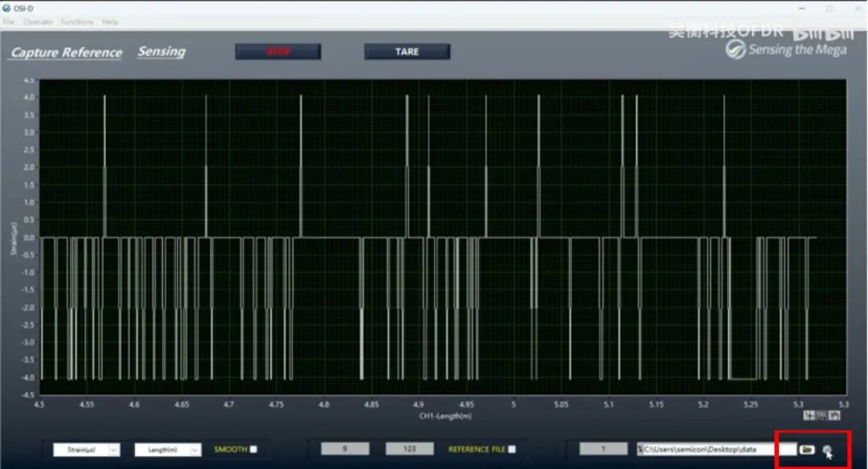Open the Functions menu

76,22
